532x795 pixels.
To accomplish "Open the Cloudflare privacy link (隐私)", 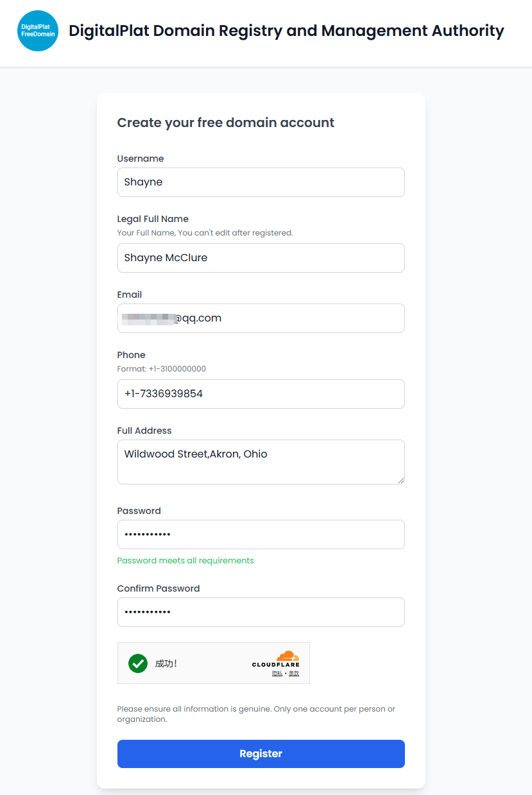I will pyautogui.click(x=277, y=673).
